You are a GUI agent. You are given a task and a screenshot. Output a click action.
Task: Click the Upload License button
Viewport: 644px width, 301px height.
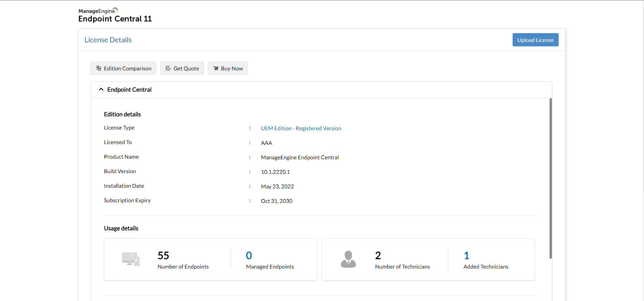click(x=535, y=40)
